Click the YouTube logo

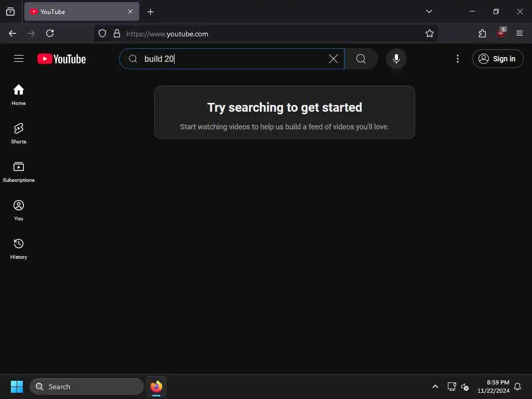coord(61,59)
